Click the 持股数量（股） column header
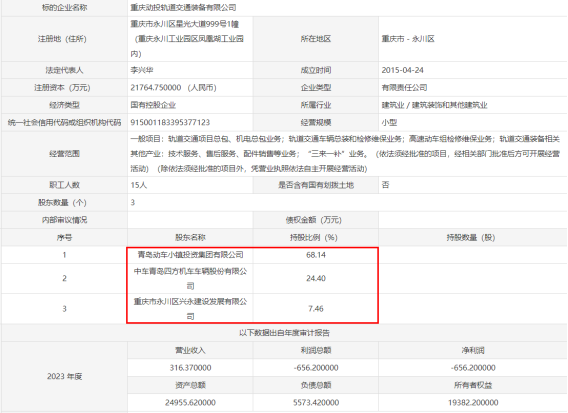Image resolution: width=568 pixels, height=413 pixels. click(x=471, y=237)
